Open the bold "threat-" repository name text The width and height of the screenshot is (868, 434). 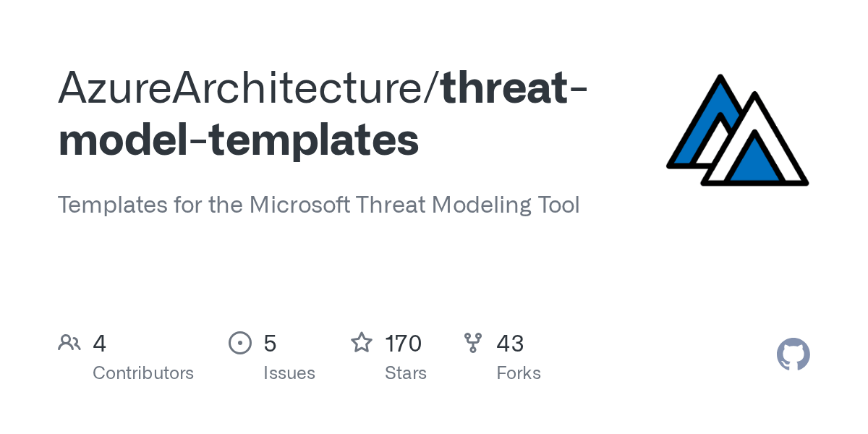[514, 88]
